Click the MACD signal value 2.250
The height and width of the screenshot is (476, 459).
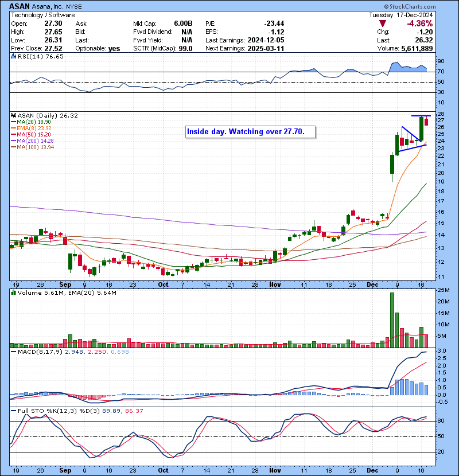(97, 352)
